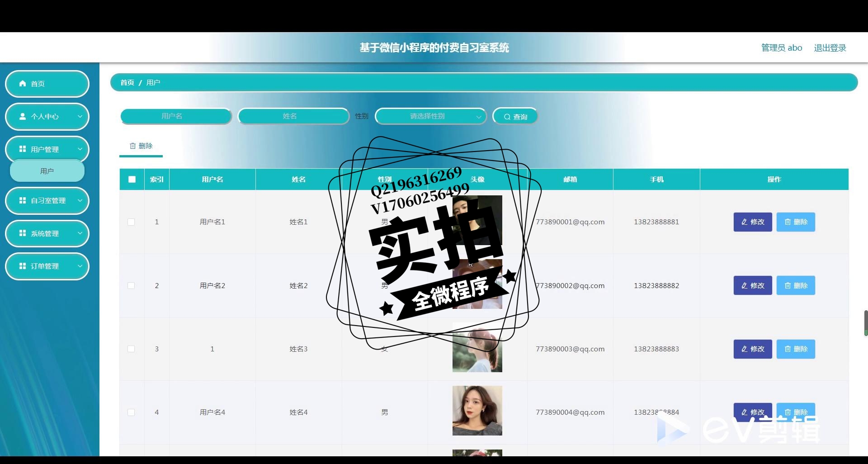This screenshot has height=464, width=868.
Task: Click the grid icon beside 系统管理
Action: (23, 233)
